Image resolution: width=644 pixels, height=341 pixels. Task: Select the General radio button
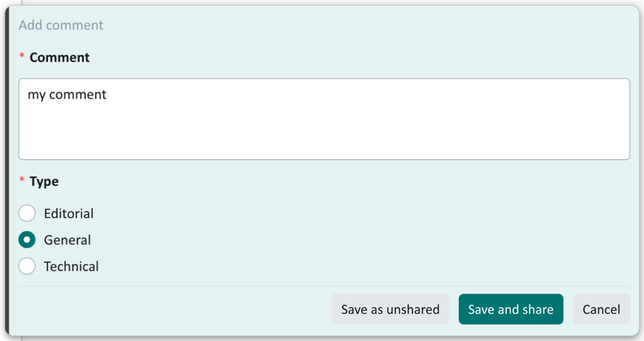[27, 240]
